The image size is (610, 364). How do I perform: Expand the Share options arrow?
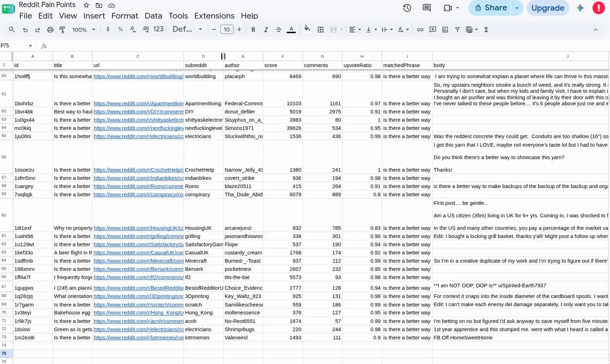517,8
